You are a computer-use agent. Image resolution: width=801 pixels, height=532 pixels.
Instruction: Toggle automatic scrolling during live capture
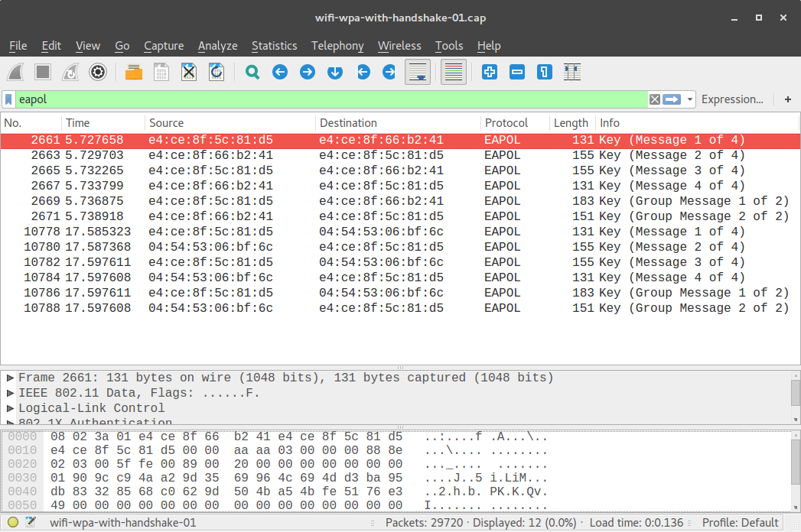coord(417,72)
